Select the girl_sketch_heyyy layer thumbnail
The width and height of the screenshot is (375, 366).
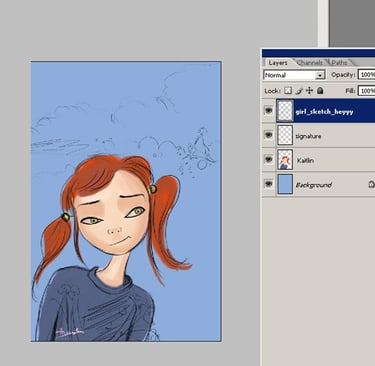click(x=285, y=111)
